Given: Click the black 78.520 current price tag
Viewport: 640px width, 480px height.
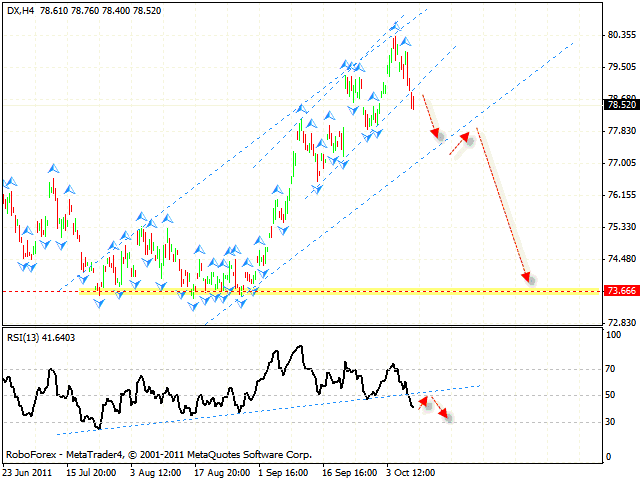Looking at the screenshot, I should click(619, 104).
